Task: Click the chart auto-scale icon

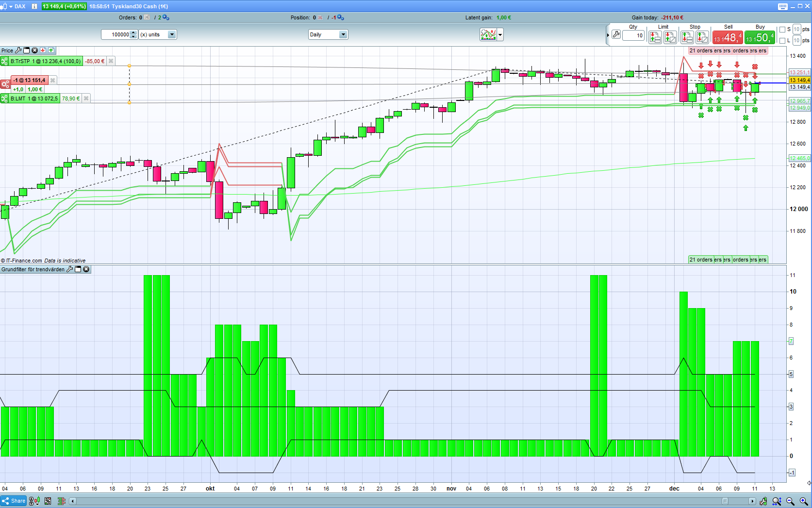Action: 763,501
